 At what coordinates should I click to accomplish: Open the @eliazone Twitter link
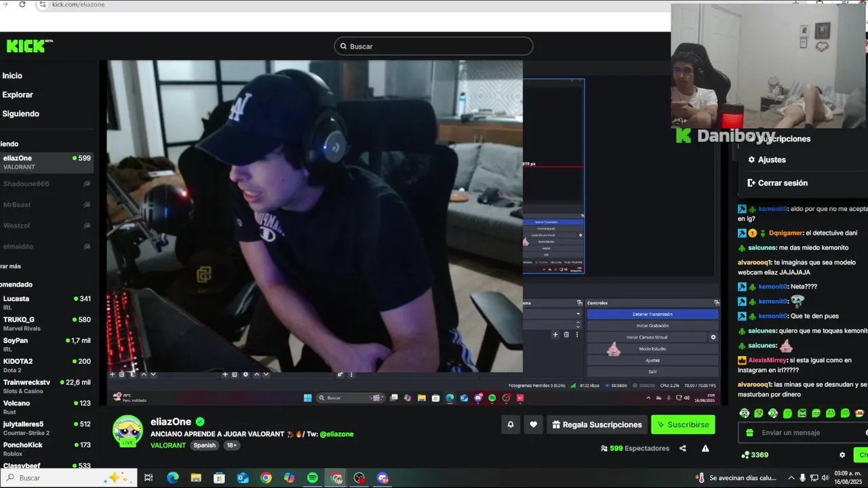[x=336, y=434]
